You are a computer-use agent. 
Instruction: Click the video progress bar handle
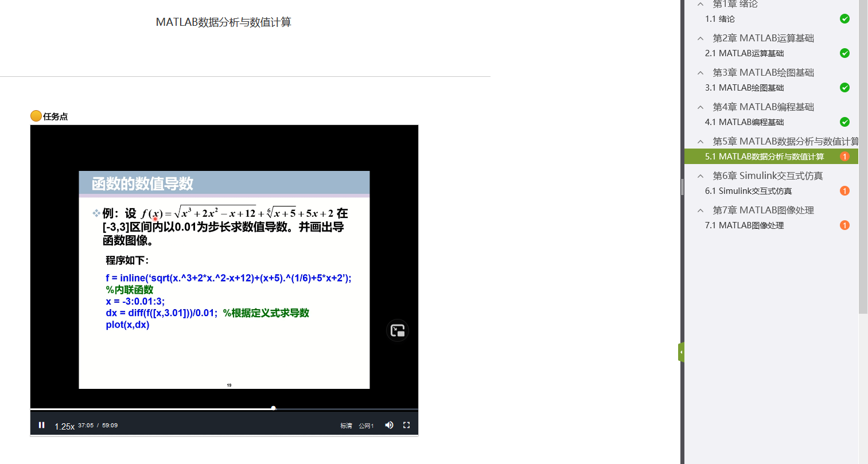click(274, 408)
